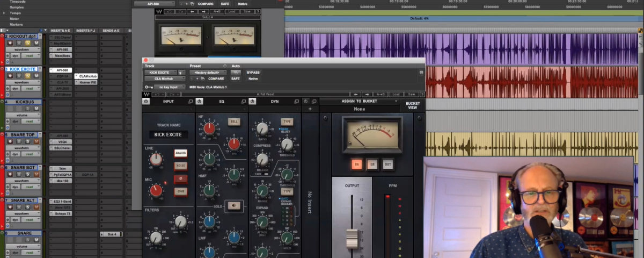Open the CLA MixHub plugin selector dropdown
This screenshot has width=644, height=258.
tap(165, 78)
